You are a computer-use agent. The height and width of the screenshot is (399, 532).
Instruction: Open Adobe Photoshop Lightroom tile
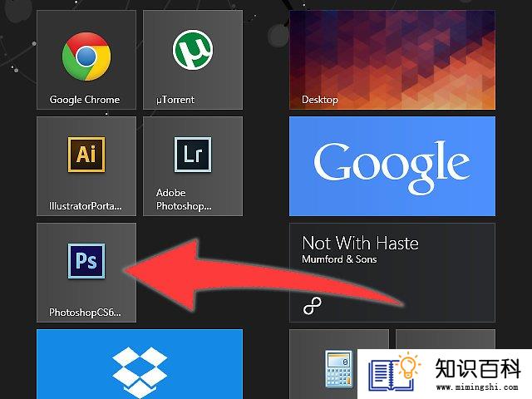pyautogui.click(x=193, y=166)
